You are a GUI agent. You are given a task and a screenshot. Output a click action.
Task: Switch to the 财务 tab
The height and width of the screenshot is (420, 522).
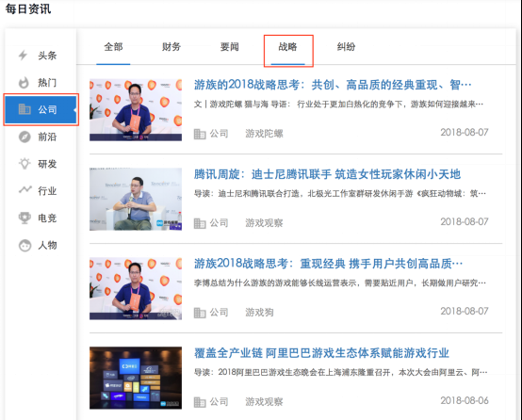coord(171,46)
